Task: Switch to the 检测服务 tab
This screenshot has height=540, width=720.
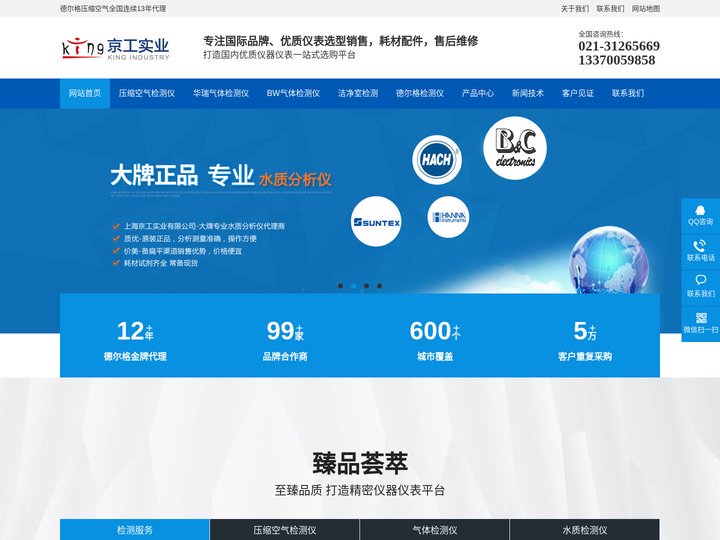Action: 135,530
